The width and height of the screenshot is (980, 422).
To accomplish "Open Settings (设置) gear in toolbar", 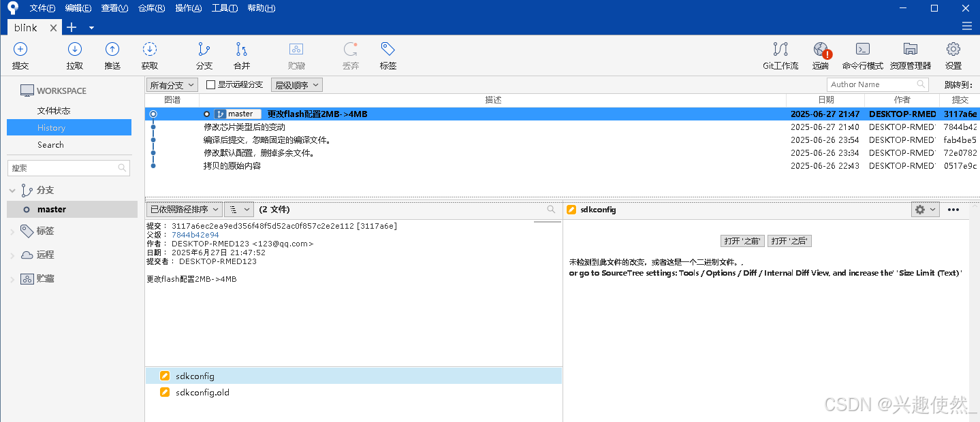I will pos(953,49).
